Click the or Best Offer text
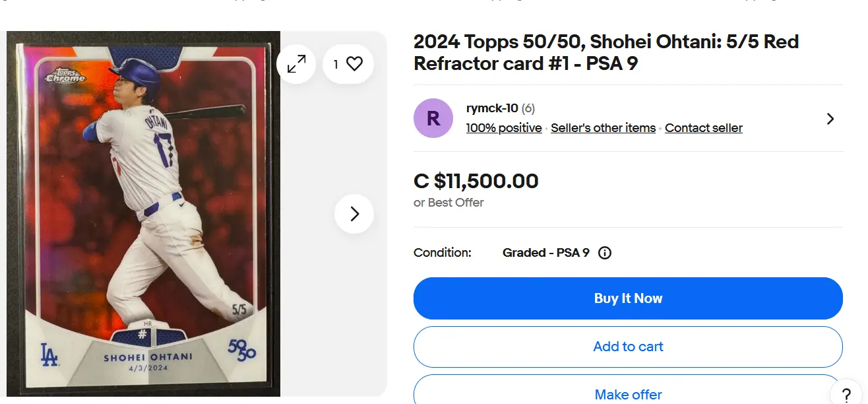Screen dimensions: 868x404 pos(449,203)
